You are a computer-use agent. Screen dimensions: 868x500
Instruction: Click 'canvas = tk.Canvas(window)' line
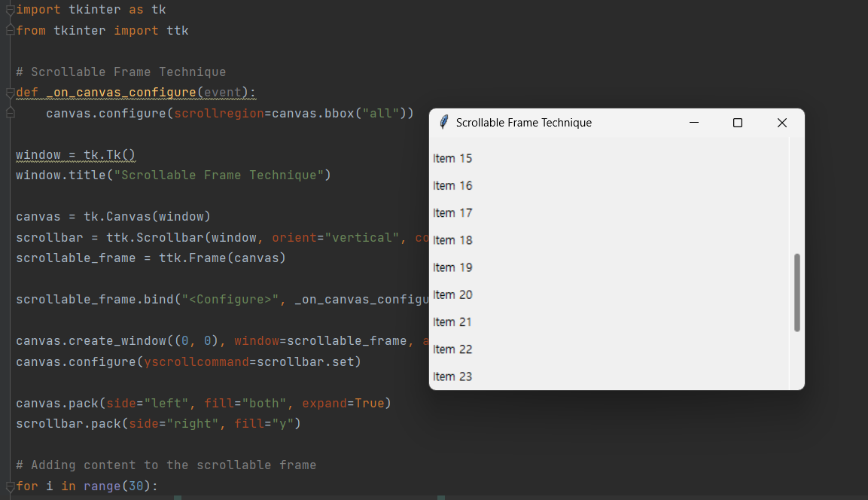[x=113, y=217]
